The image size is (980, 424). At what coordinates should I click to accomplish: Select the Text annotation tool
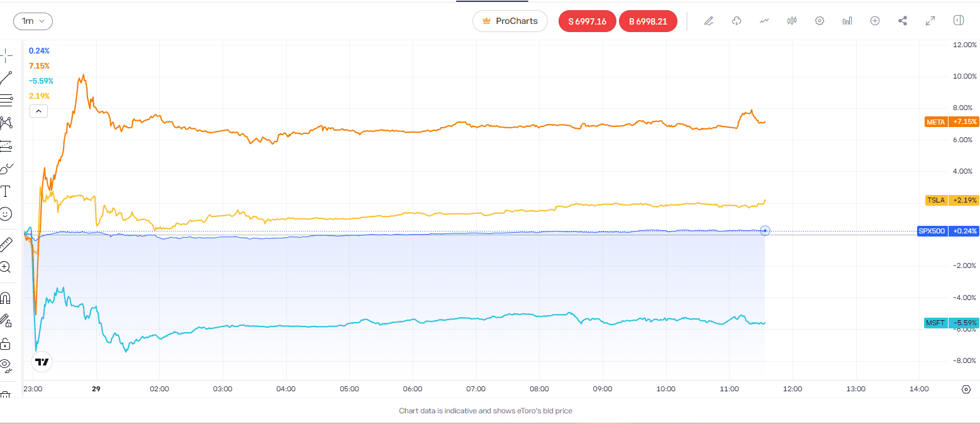[x=5, y=191]
